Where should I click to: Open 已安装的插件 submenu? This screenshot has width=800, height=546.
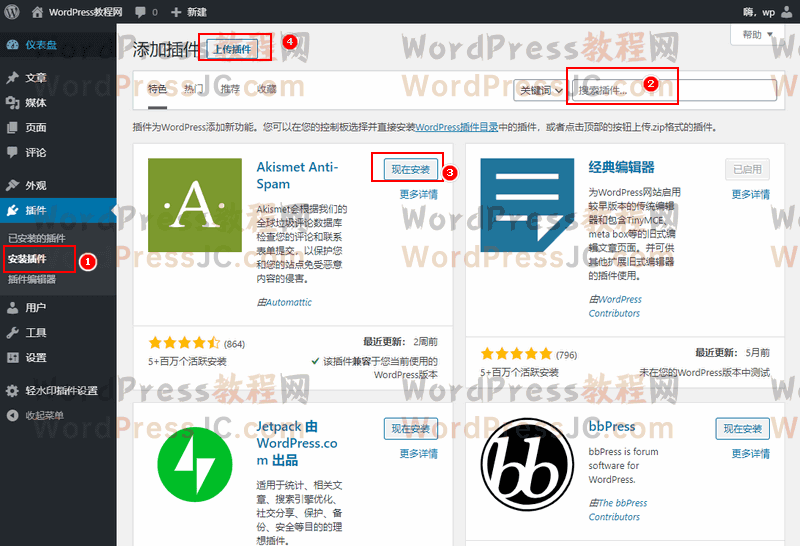[x=37, y=238]
